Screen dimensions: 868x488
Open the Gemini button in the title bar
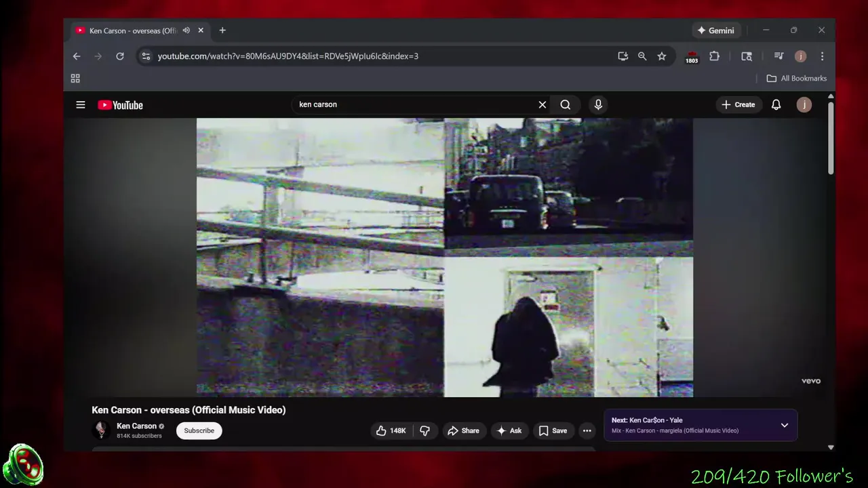(716, 30)
